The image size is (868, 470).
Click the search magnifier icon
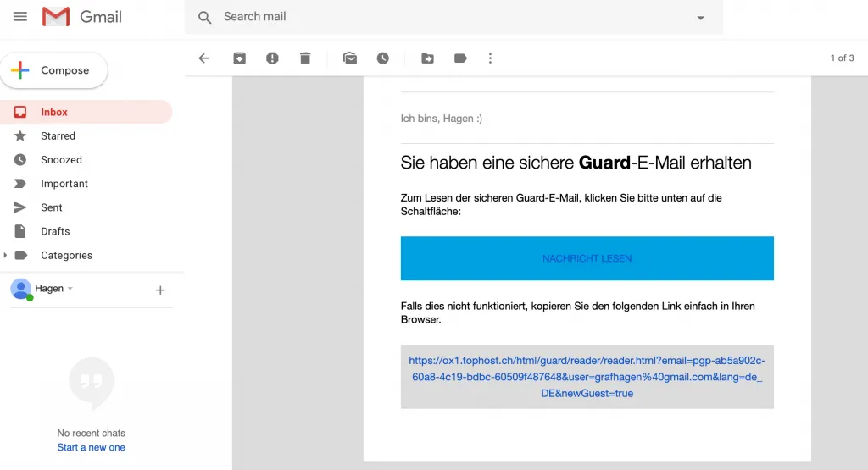(x=205, y=17)
